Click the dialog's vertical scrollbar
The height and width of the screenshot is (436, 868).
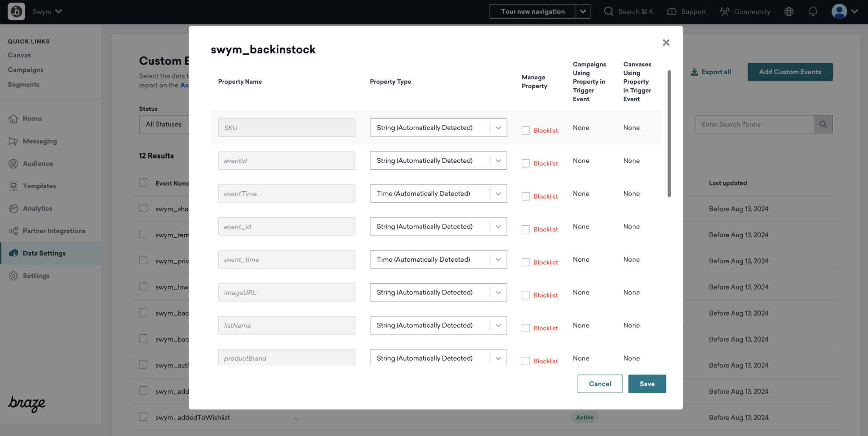click(x=669, y=134)
